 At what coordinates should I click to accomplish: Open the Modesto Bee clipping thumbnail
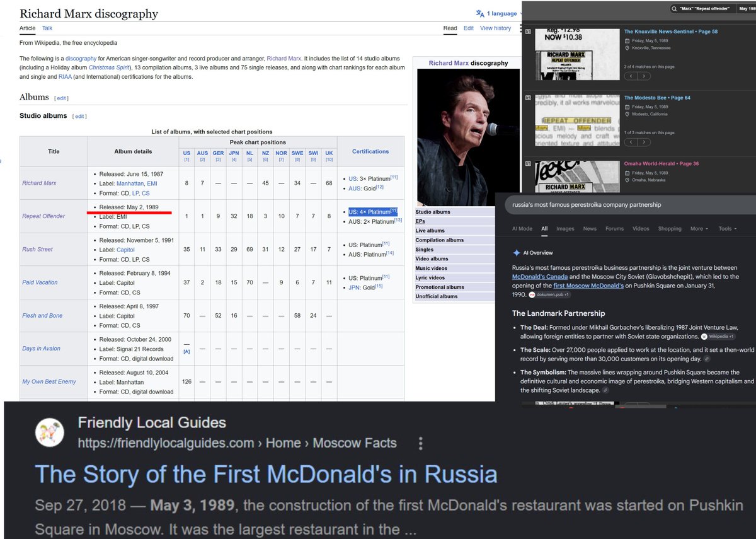(576, 122)
